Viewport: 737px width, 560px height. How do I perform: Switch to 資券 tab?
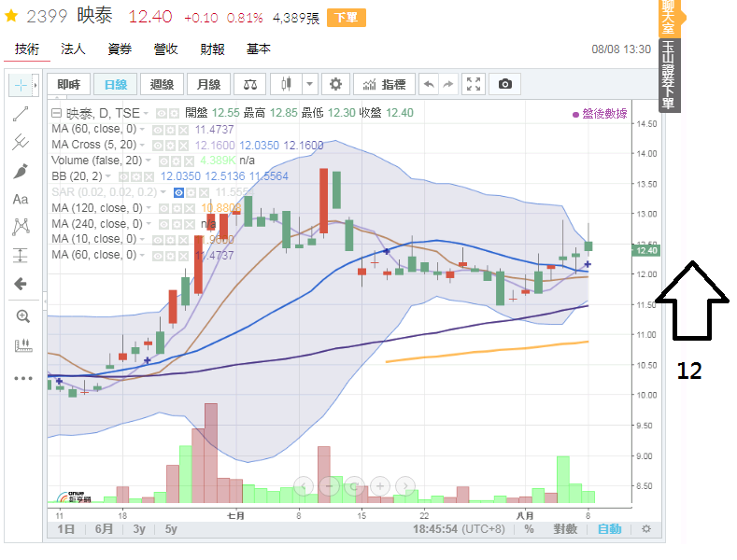(120, 49)
